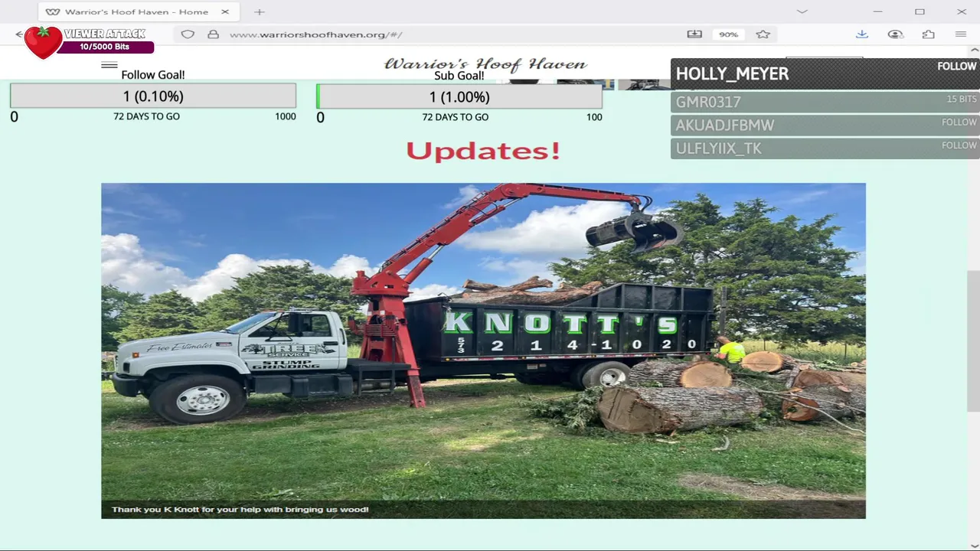Viewport: 980px width, 551px height.
Task: Open a new browser tab
Action: 260,11
